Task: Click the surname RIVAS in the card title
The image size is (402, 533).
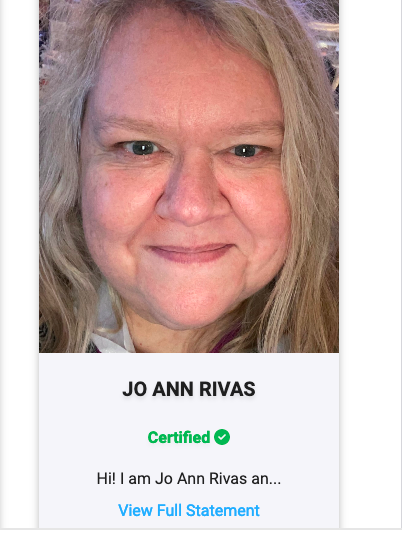Action: click(227, 389)
